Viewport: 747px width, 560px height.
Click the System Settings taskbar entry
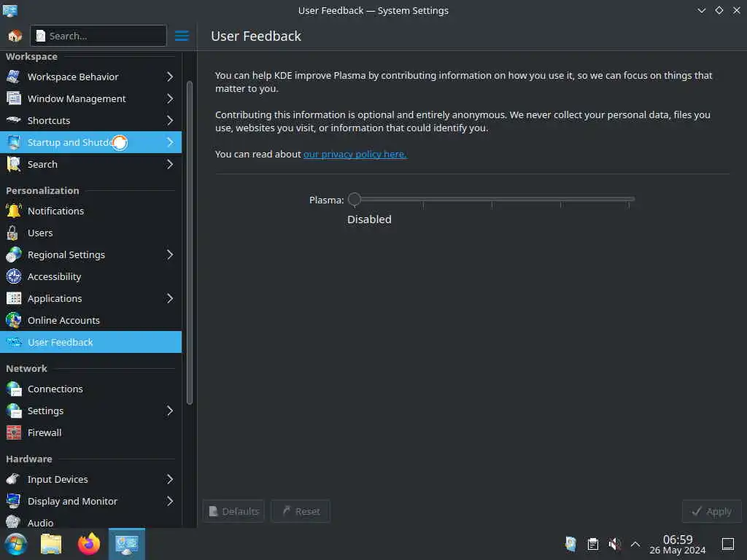tap(127, 544)
